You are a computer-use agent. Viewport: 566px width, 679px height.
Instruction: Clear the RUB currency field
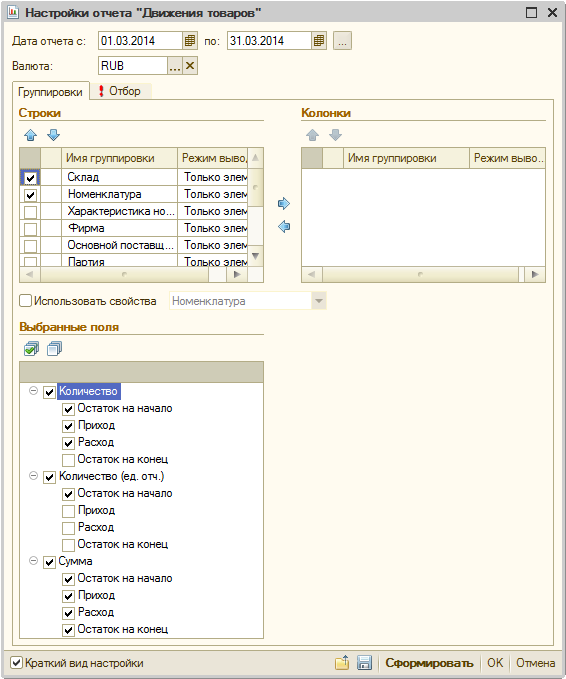pyautogui.click(x=190, y=66)
